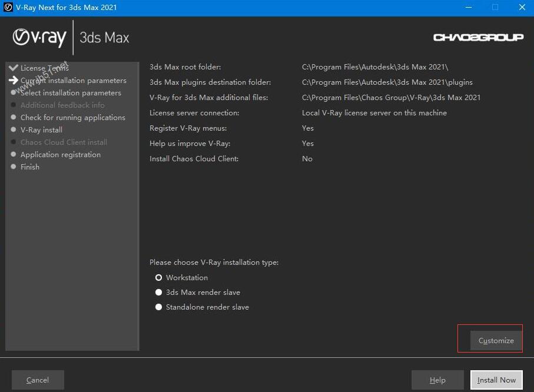
Task: Select License Terms step in sidebar
Action: coord(45,68)
